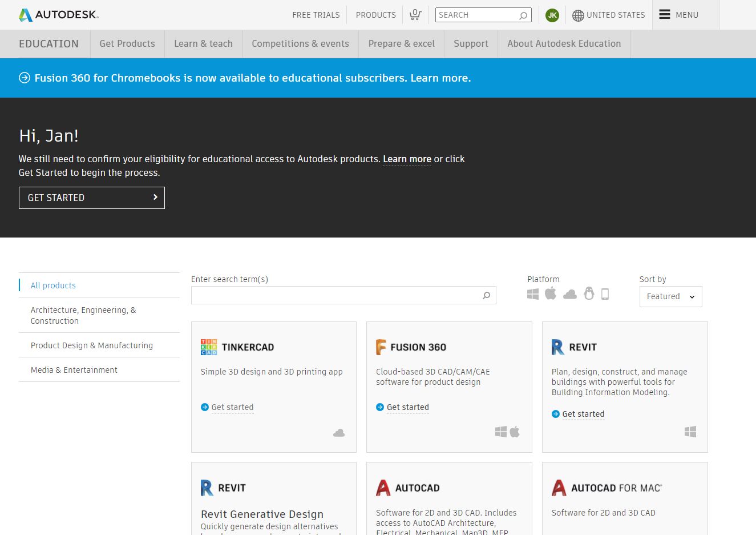Open the hamburger MENU
This screenshot has width=756, height=535.
pyautogui.click(x=678, y=15)
